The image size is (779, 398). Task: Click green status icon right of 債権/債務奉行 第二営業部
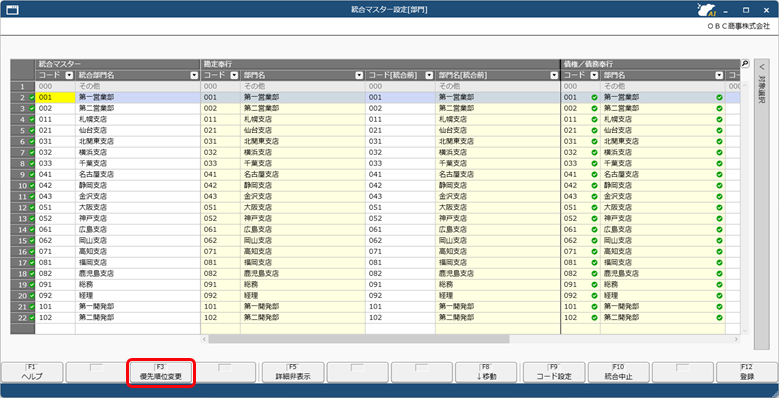[x=719, y=108]
